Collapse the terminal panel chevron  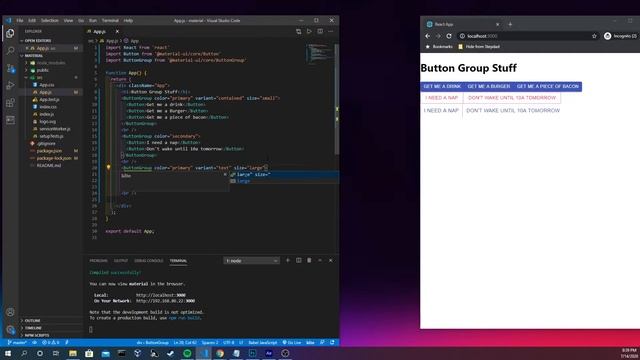click(x=320, y=260)
